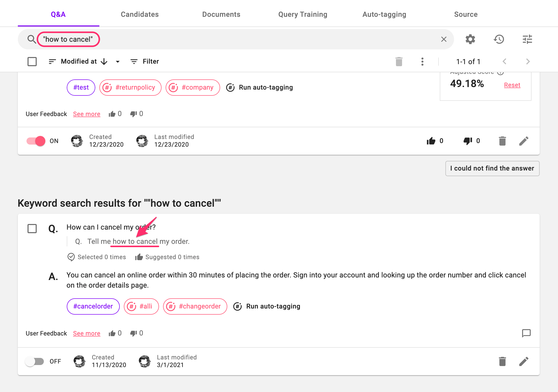Open the three-dot more options menu
Image resolution: width=558 pixels, height=392 pixels.
[x=422, y=62]
